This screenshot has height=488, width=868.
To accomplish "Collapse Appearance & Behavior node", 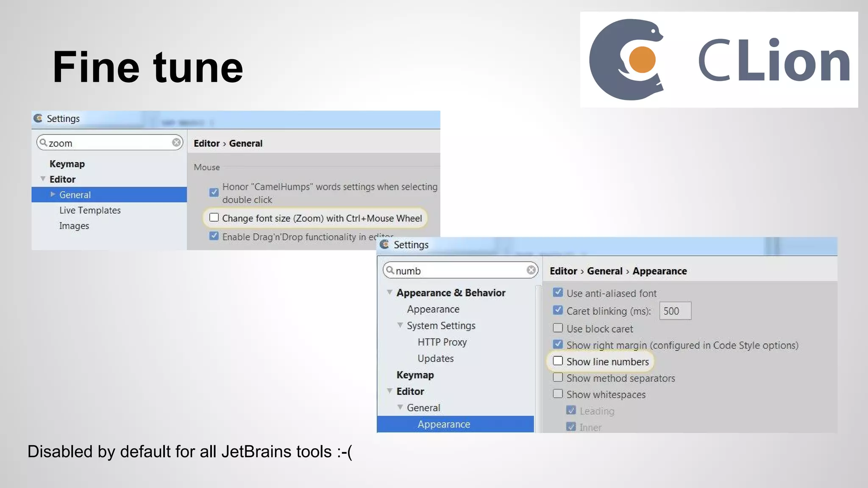I will pos(389,292).
